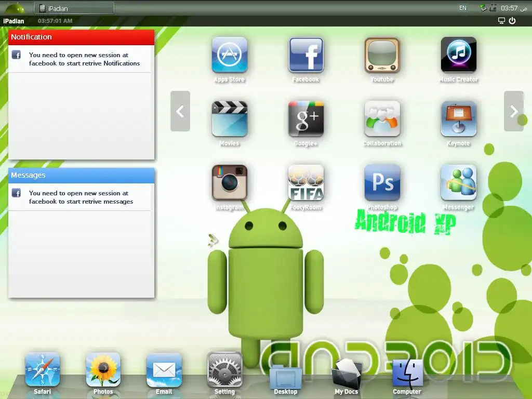Open the Collaboration app
Screen dimensions: 532x399
tap(382, 119)
